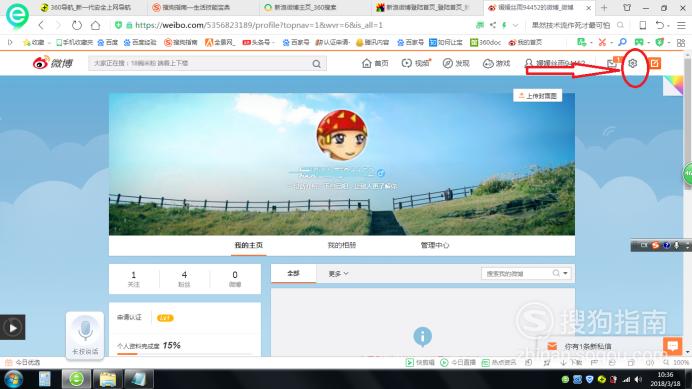
Task: Open the dropdown arrow beside search-my-weibo
Action: pyautogui.click(x=565, y=273)
